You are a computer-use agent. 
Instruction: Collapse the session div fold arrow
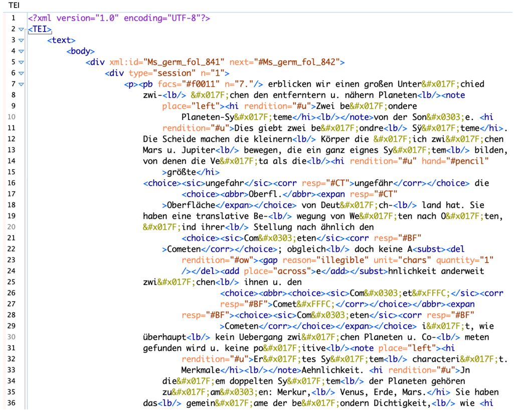click(21, 72)
